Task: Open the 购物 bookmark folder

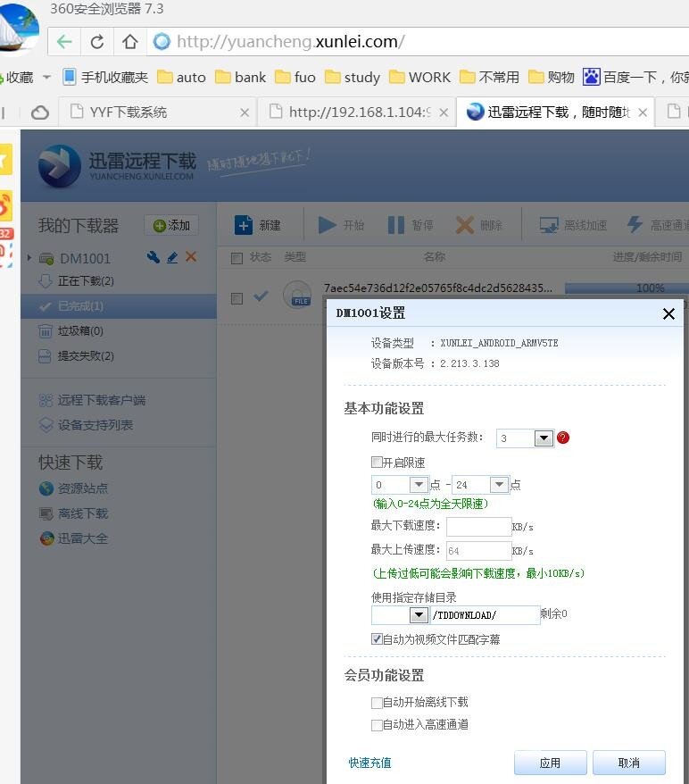Action: 552,77
